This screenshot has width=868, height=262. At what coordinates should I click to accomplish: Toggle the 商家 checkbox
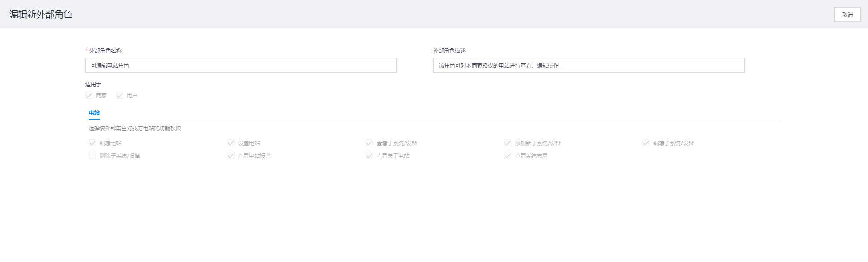pos(89,96)
